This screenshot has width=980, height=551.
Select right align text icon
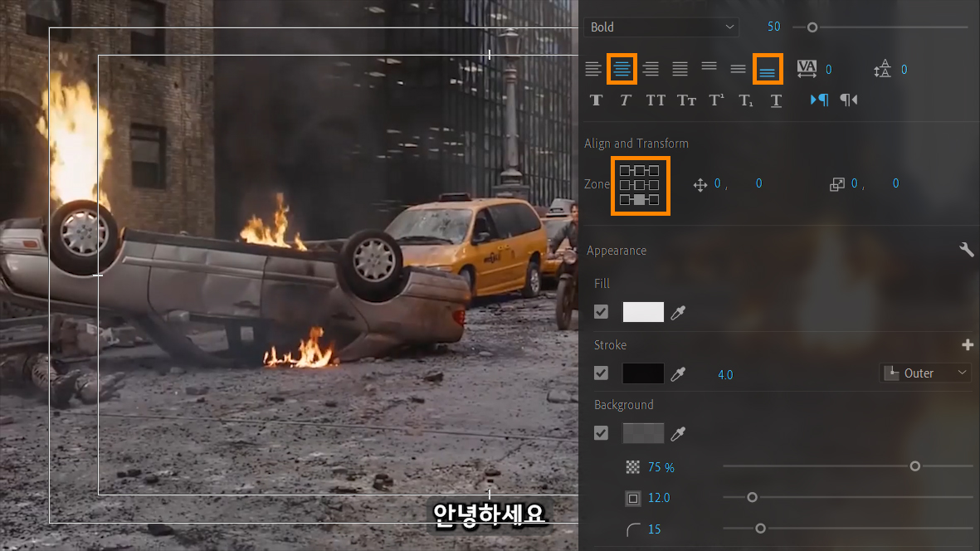(x=651, y=69)
